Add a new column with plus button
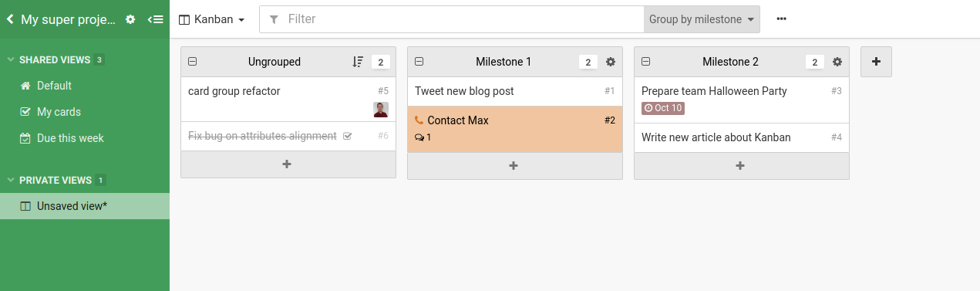 tap(876, 62)
